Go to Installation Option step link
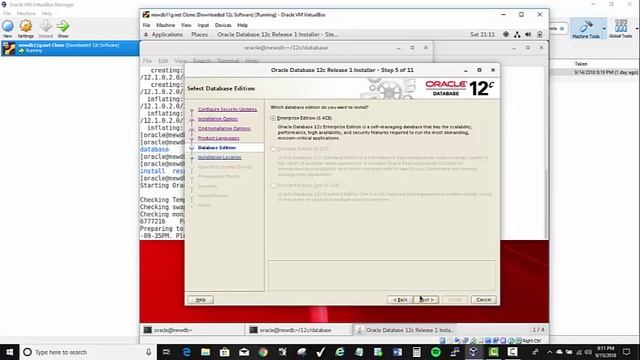Screen dimensions: 640x360 [218, 119]
